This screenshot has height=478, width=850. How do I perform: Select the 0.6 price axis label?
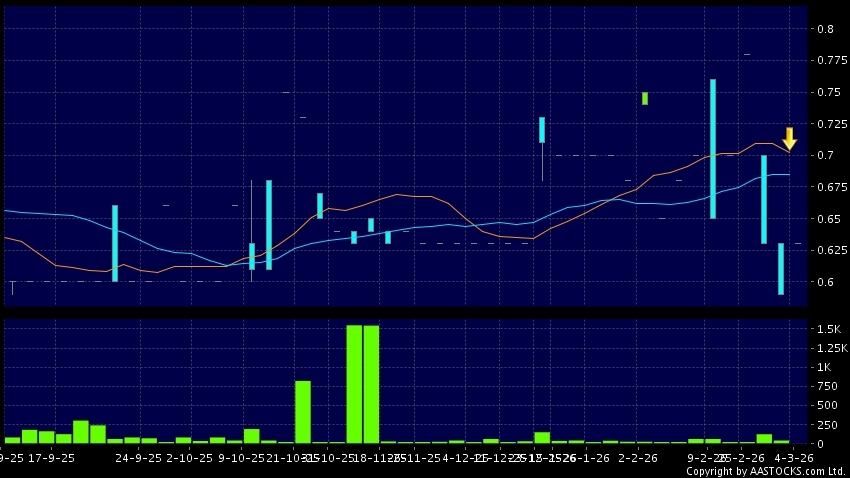click(825, 282)
